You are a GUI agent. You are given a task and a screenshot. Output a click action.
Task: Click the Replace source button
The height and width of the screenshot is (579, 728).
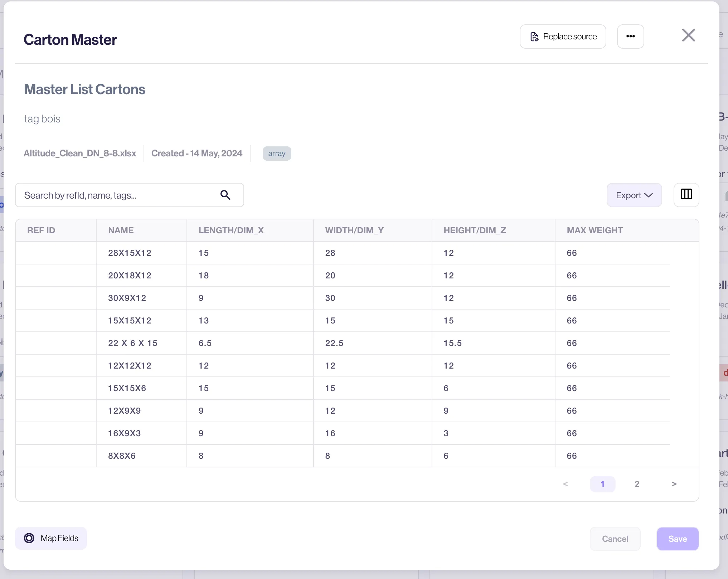(563, 37)
